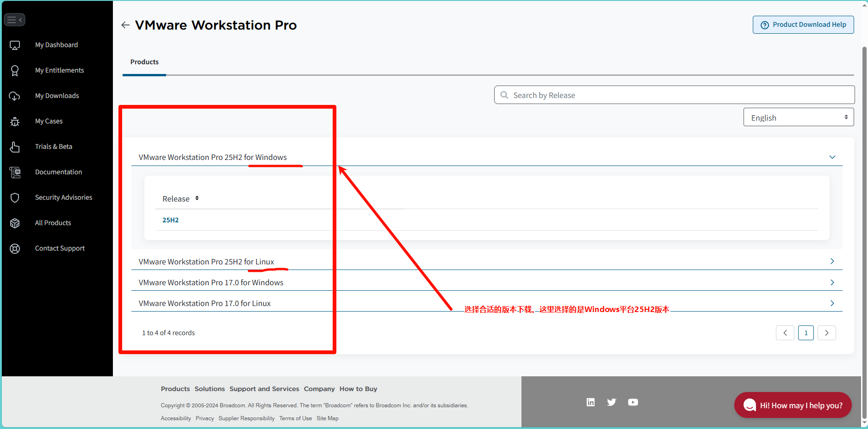The height and width of the screenshot is (429, 868).
Task: Open Trials & Beta page
Action: pyautogui.click(x=54, y=147)
